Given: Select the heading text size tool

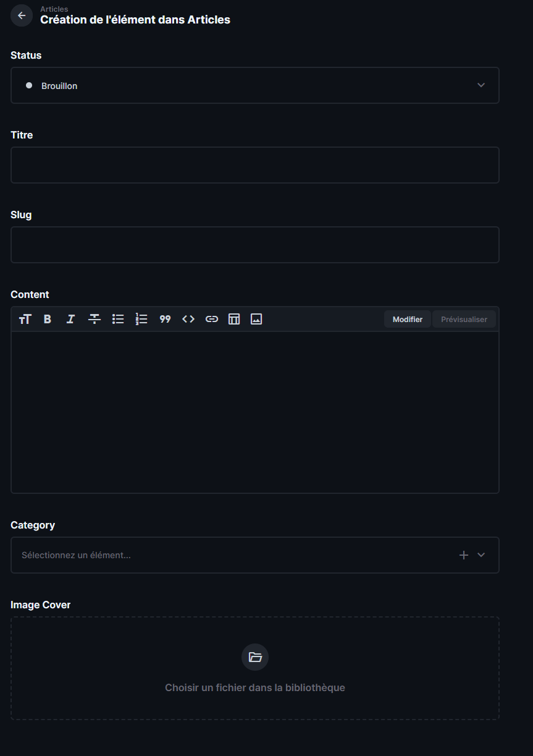Looking at the screenshot, I should point(25,319).
